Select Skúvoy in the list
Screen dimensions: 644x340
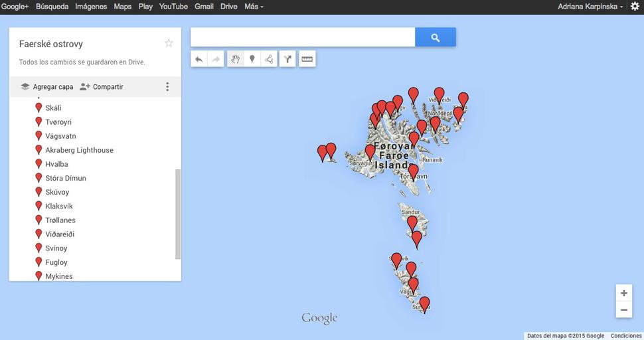point(57,192)
